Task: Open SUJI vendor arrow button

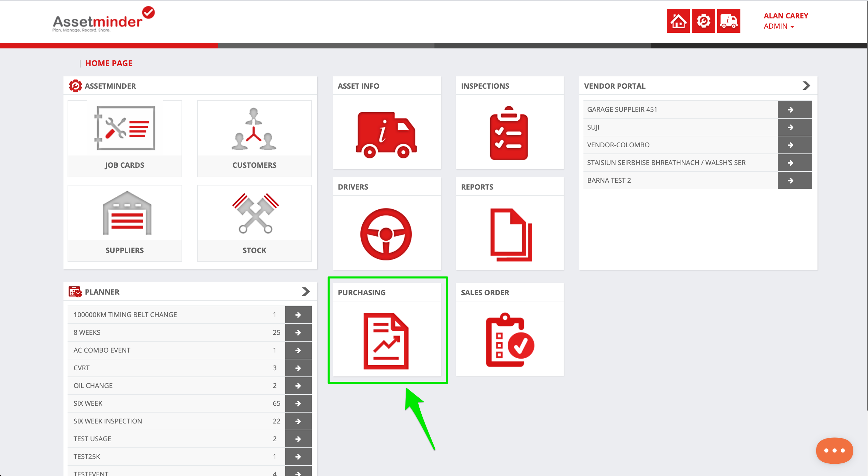Action: click(x=795, y=127)
